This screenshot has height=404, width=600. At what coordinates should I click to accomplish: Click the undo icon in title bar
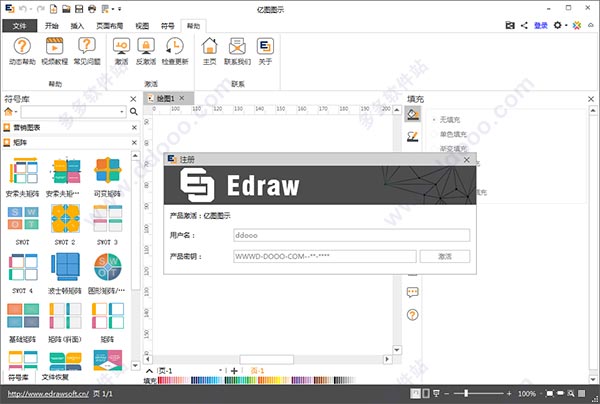click(x=23, y=8)
